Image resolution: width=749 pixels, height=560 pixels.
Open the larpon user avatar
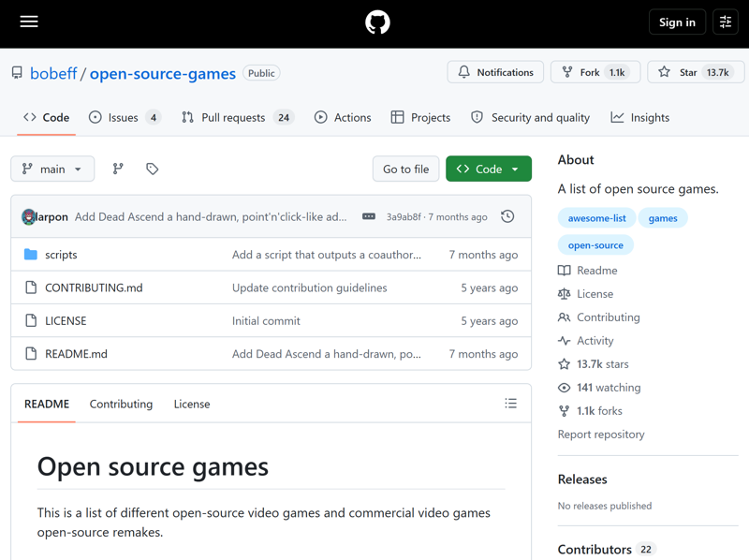tap(29, 217)
